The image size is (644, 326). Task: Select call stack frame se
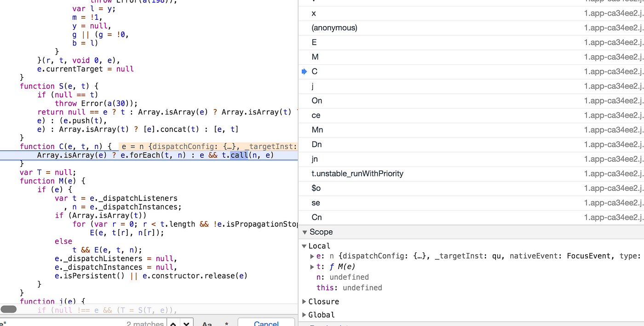coord(471,203)
